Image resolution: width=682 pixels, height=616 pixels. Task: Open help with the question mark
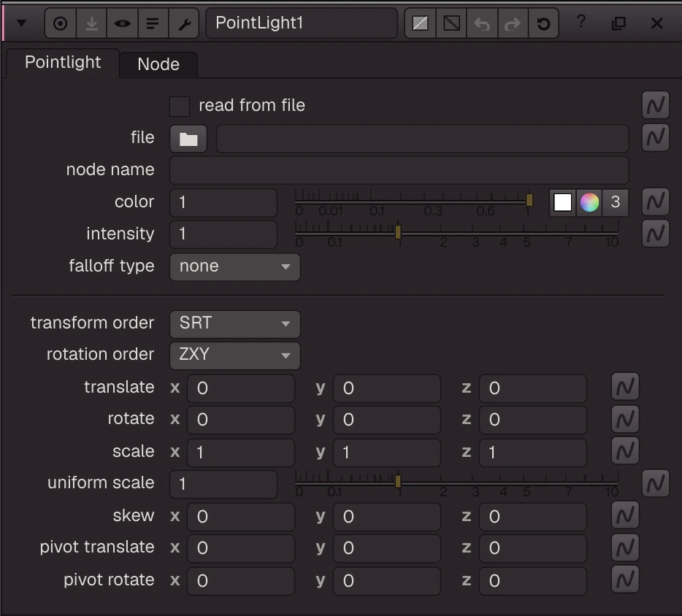coord(581,21)
